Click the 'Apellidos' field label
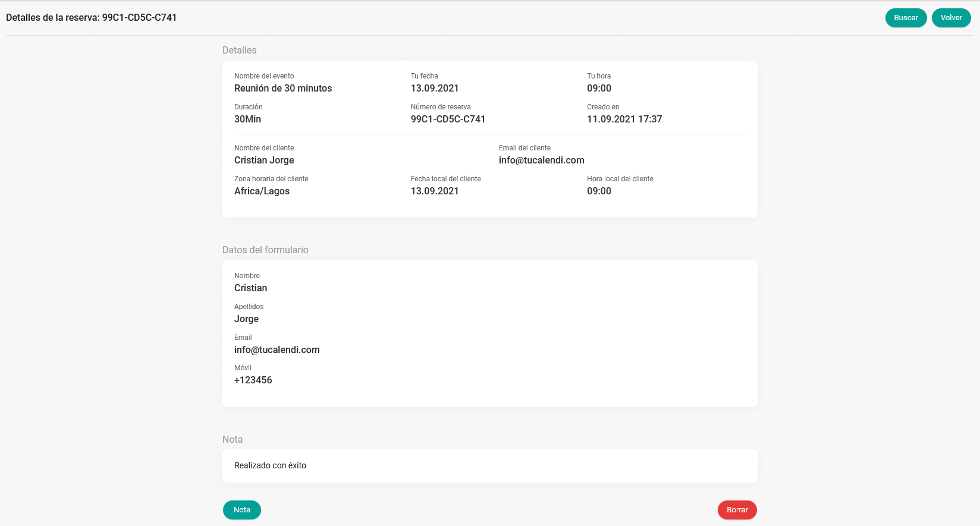The height and width of the screenshot is (526, 980). (x=249, y=307)
